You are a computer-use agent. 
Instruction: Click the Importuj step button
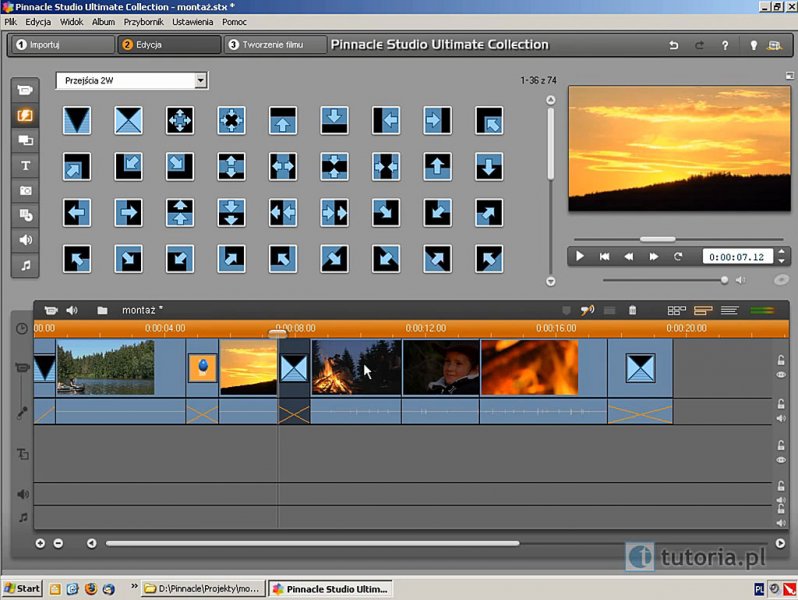click(62, 45)
